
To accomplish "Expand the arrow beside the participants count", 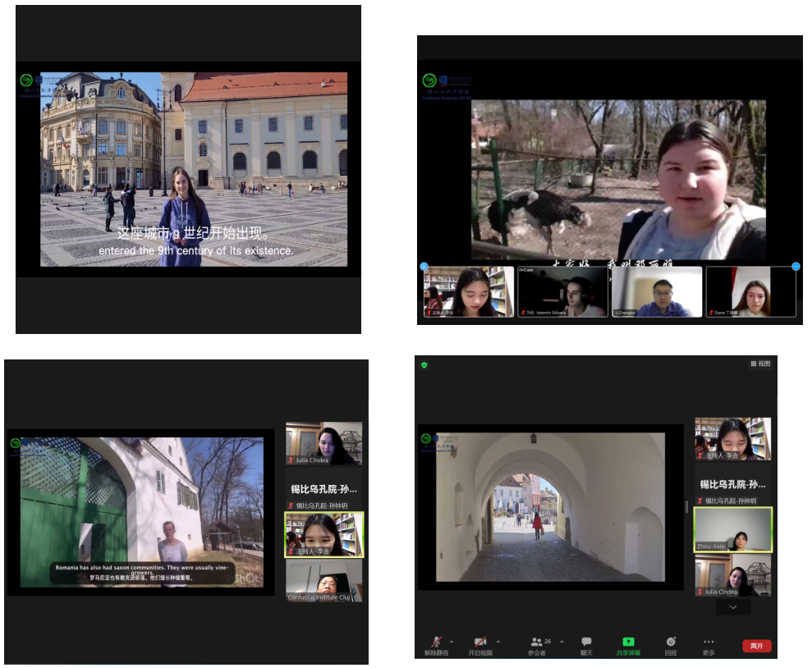I will 562,641.
